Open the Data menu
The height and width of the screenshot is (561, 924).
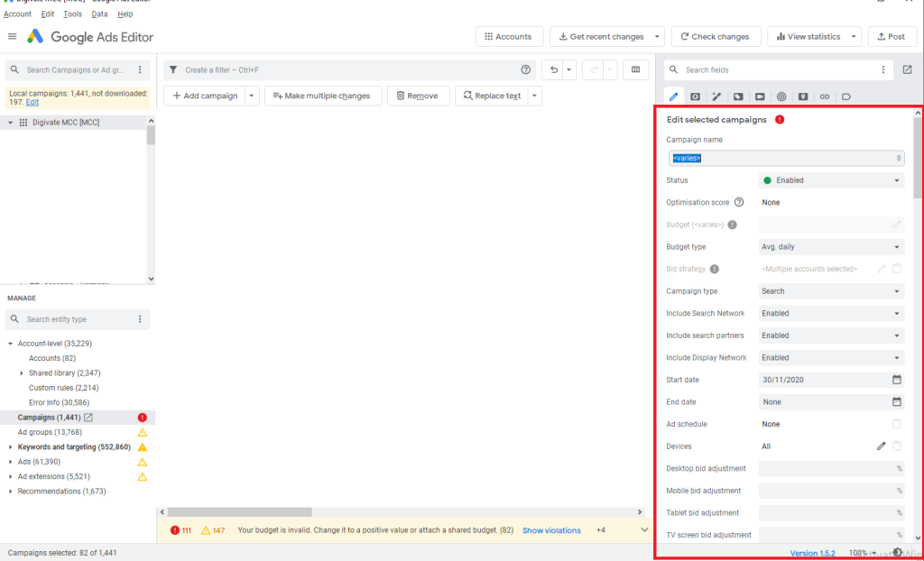coord(99,14)
